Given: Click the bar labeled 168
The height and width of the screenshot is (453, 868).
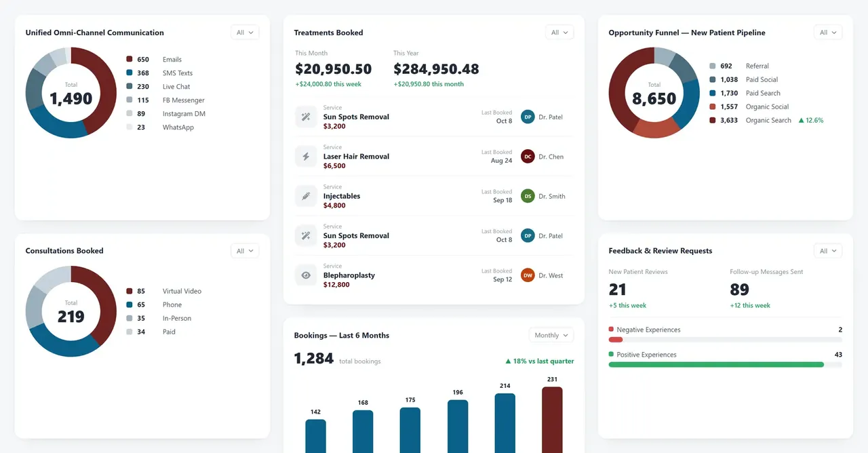Looking at the screenshot, I should point(363,431).
